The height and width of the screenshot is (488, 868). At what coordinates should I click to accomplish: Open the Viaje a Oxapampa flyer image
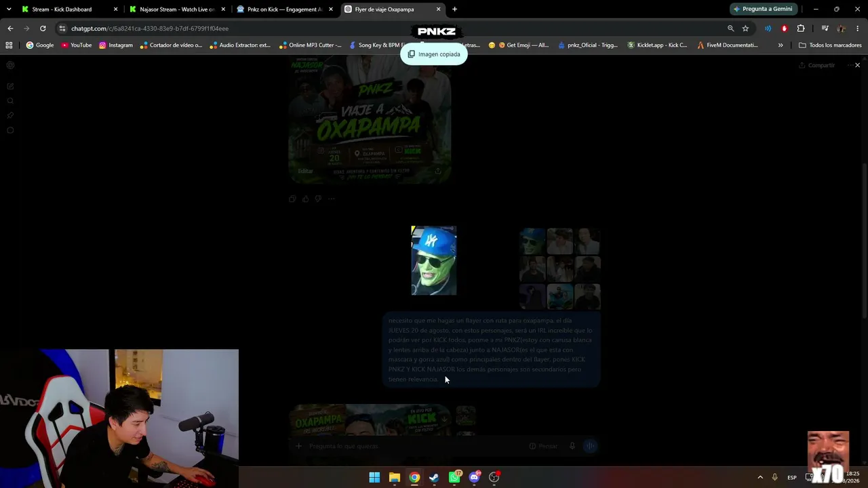pyautogui.click(x=370, y=120)
